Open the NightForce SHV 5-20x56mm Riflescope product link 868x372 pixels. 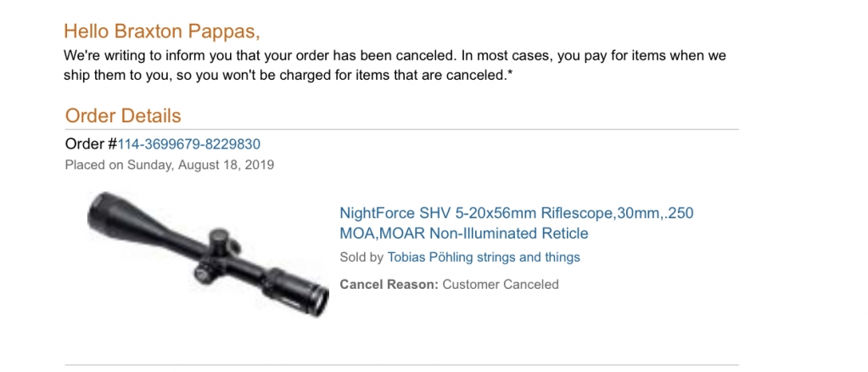click(x=516, y=223)
